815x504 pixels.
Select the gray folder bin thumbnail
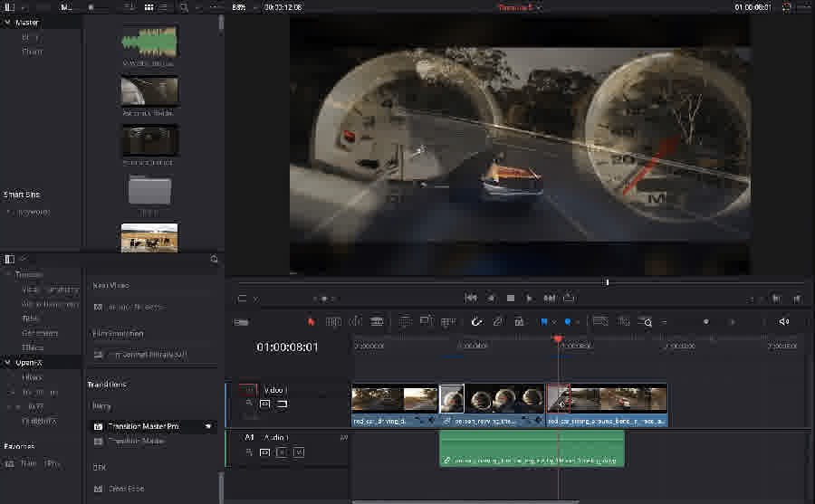coord(149,190)
